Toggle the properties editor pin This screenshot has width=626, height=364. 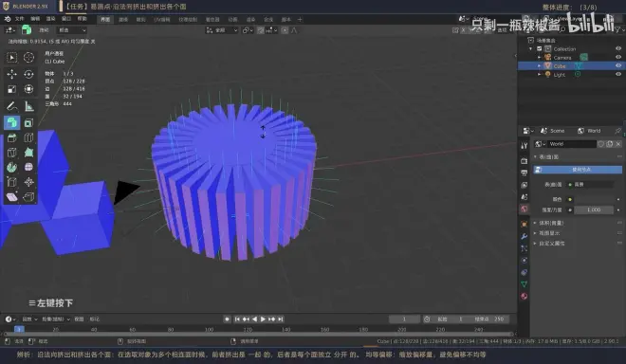(618, 131)
